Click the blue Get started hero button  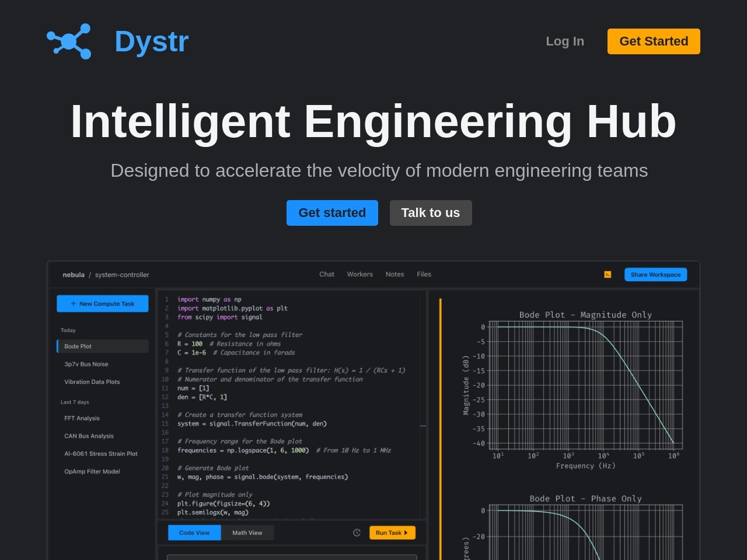[332, 213]
